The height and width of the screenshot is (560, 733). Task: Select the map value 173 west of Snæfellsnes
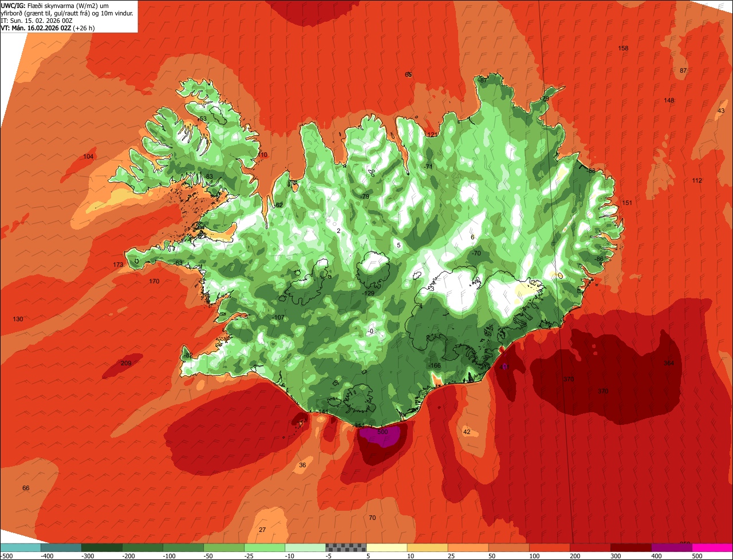click(118, 265)
